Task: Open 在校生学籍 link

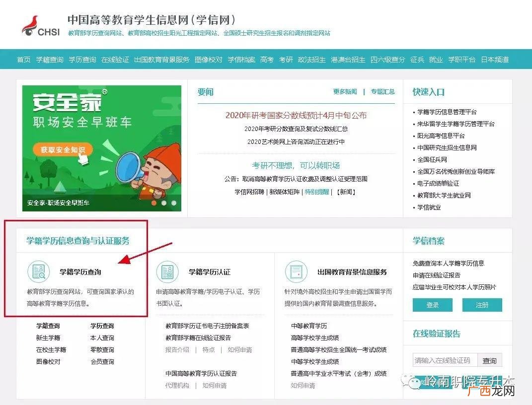Action: [51, 350]
